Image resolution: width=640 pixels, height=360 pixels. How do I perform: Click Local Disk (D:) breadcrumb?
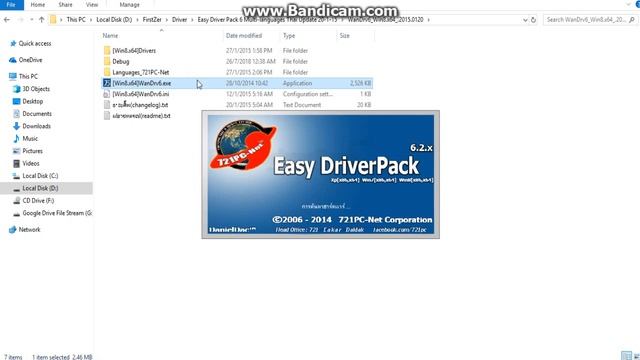pyautogui.click(x=114, y=20)
